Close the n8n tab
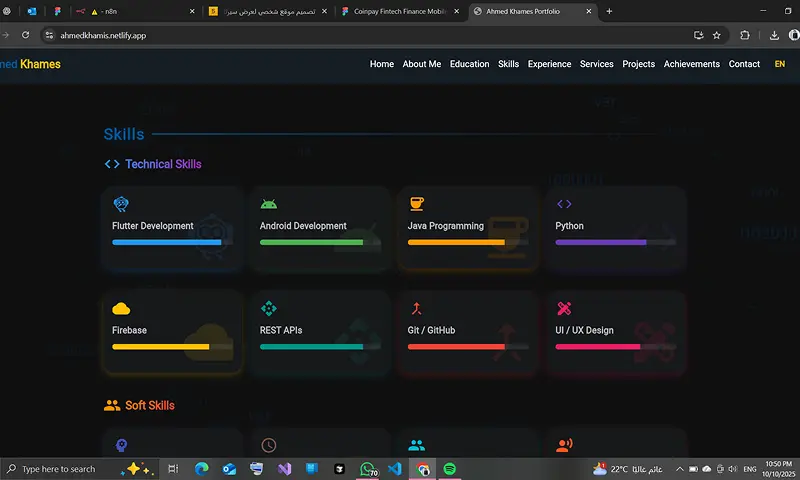Viewport: 800px width, 480px height. pos(192,11)
